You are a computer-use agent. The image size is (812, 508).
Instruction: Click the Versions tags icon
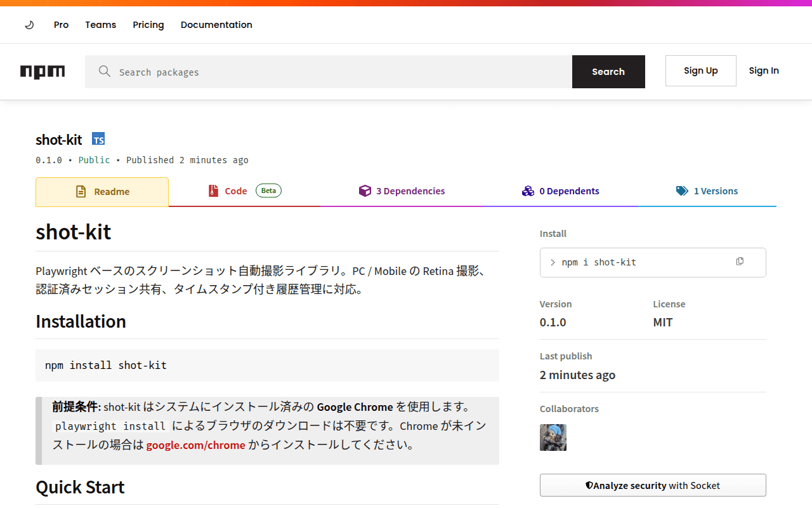682,191
